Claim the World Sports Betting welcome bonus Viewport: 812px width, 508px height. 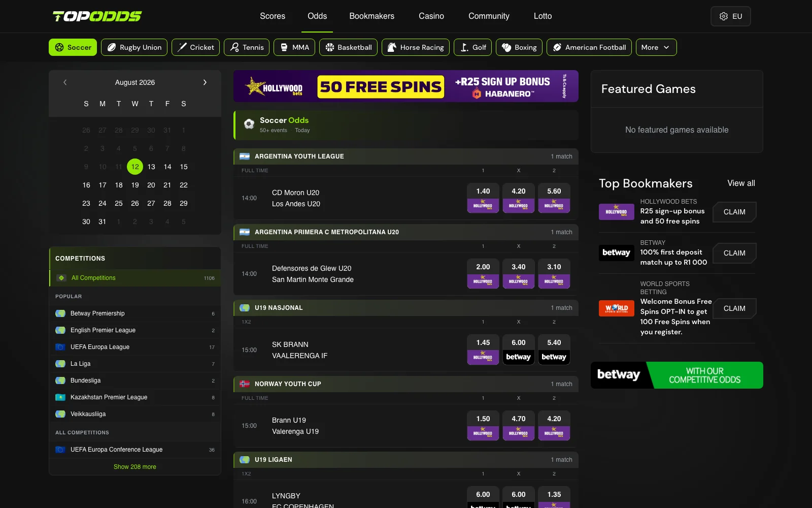click(734, 308)
